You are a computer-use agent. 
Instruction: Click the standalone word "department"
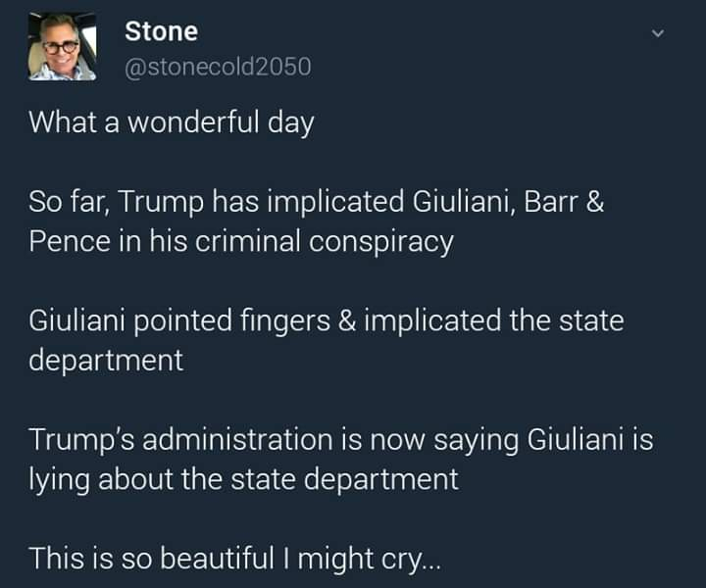point(106,360)
